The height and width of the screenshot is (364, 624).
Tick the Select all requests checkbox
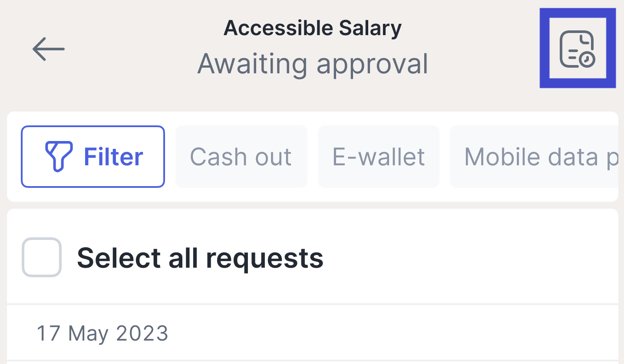(42, 257)
